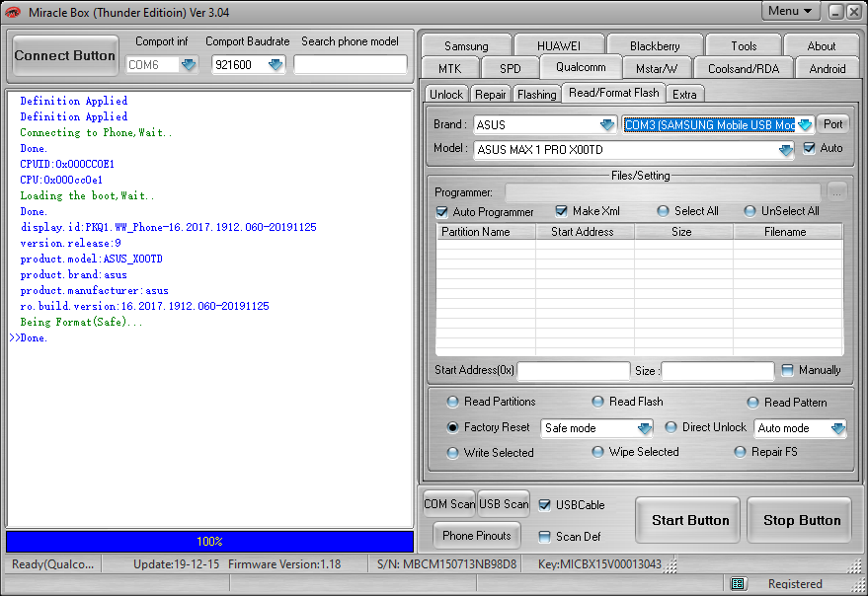Image resolution: width=868 pixels, height=596 pixels.
Task: Enable the Scan Def checkbox
Action: click(x=545, y=536)
